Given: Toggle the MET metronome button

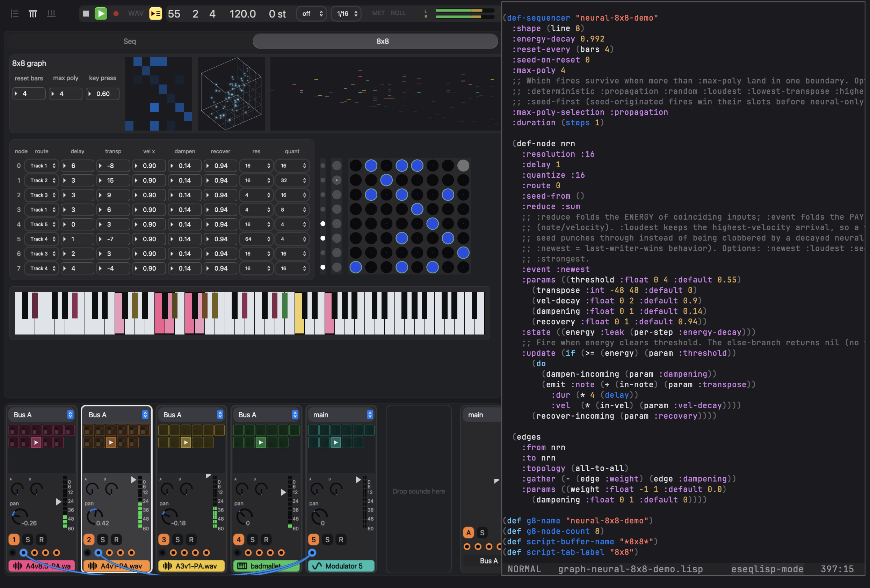Looking at the screenshot, I should (x=378, y=13).
